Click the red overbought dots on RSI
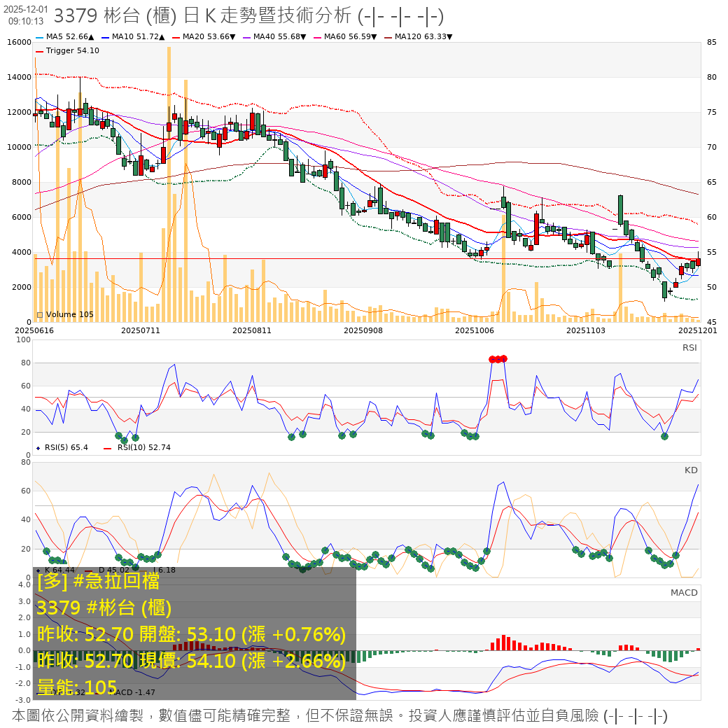This screenshot has width=728, height=728. click(x=498, y=359)
